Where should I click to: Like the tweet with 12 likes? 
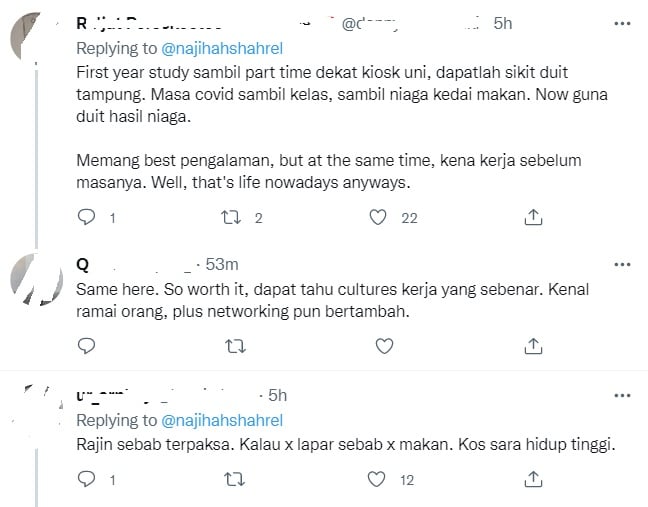pyautogui.click(x=378, y=480)
